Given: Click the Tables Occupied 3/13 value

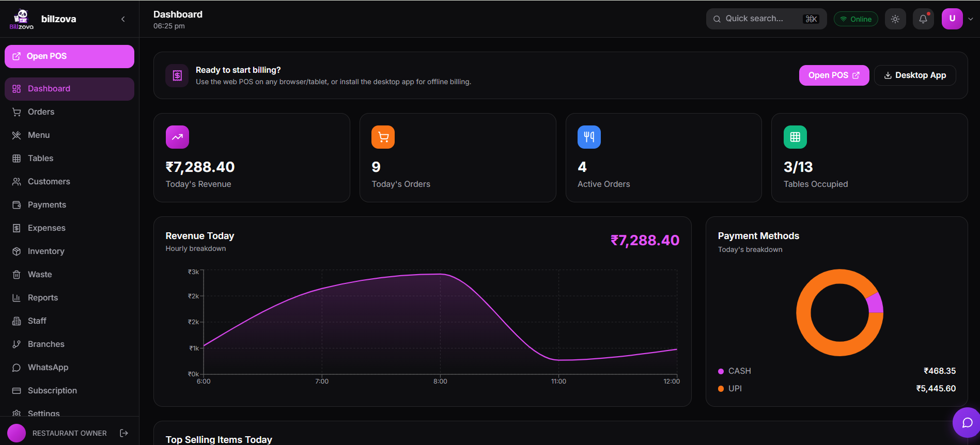Looking at the screenshot, I should tap(798, 167).
